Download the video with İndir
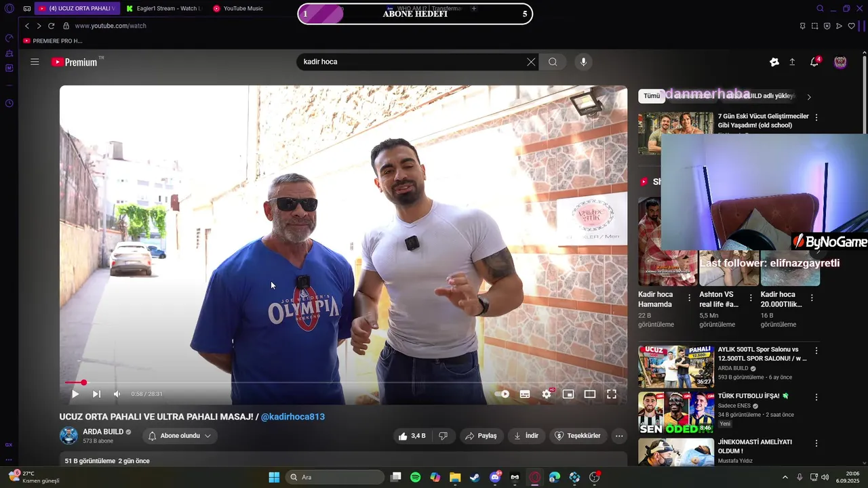868x488 pixels. [526, 436]
